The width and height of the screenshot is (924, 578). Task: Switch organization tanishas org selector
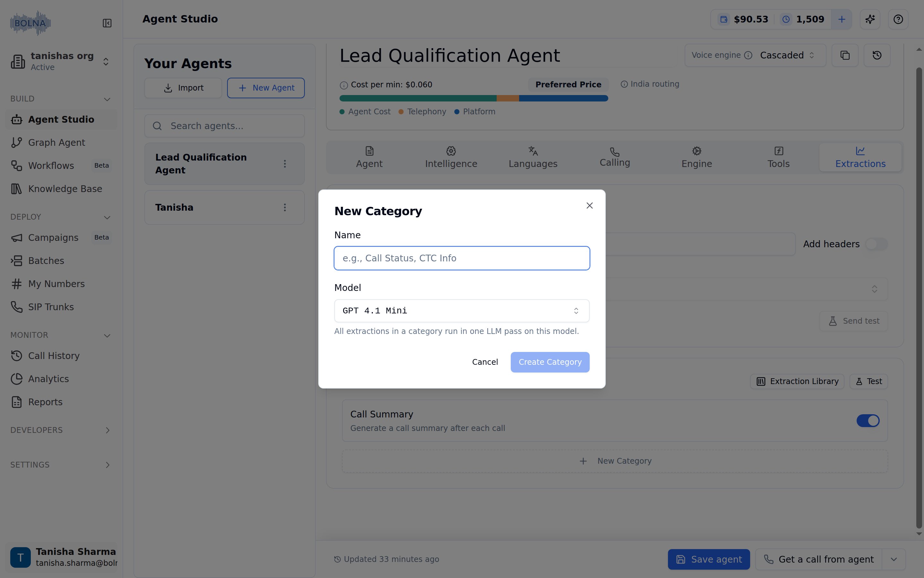[x=61, y=61]
